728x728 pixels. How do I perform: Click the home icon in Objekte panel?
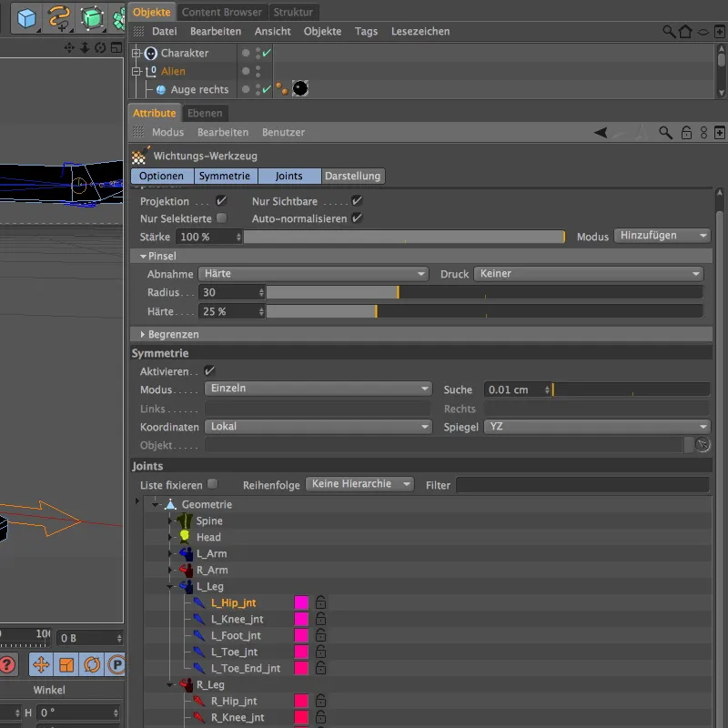click(x=685, y=31)
